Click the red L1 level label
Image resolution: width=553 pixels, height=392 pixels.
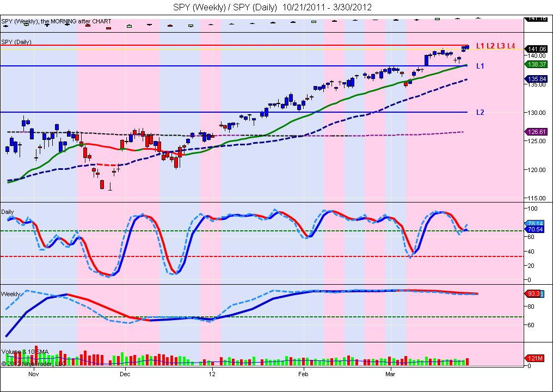coord(480,46)
